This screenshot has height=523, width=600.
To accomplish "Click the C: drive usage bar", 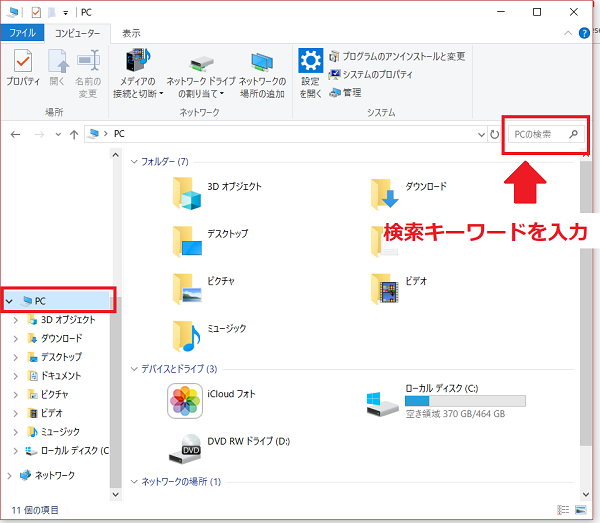I will pos(465,401).
